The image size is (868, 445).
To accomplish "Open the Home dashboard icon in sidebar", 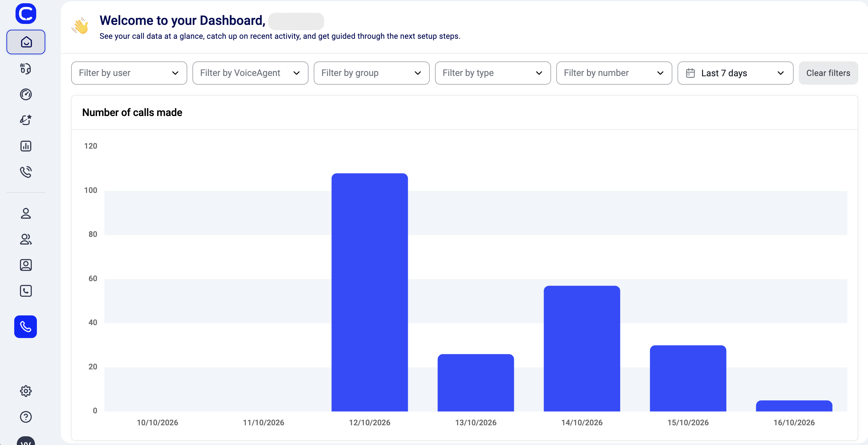I will (26, 42).
